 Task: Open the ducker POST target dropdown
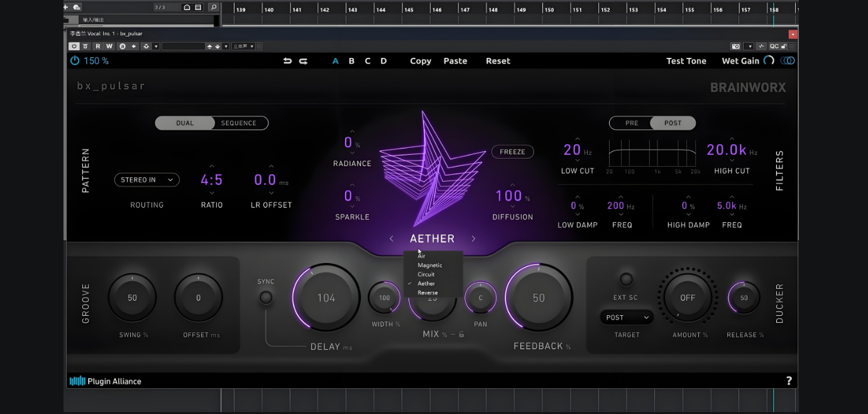[x=627, y=318]
